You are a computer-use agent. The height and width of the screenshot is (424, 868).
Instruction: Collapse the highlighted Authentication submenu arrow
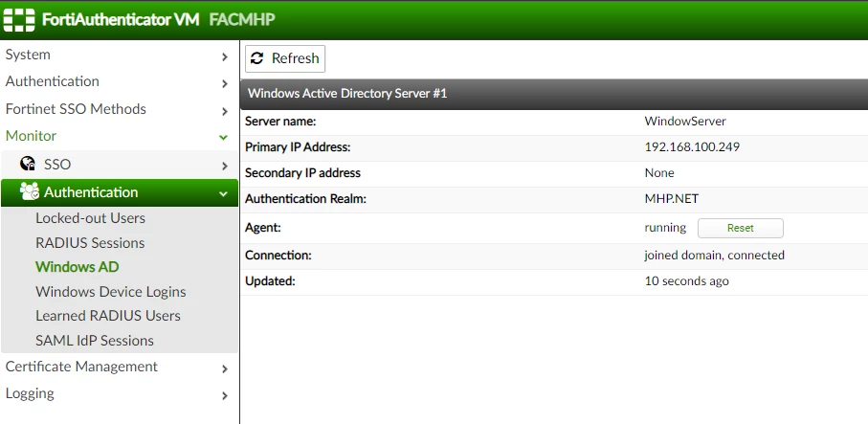(x=224, y=193)
